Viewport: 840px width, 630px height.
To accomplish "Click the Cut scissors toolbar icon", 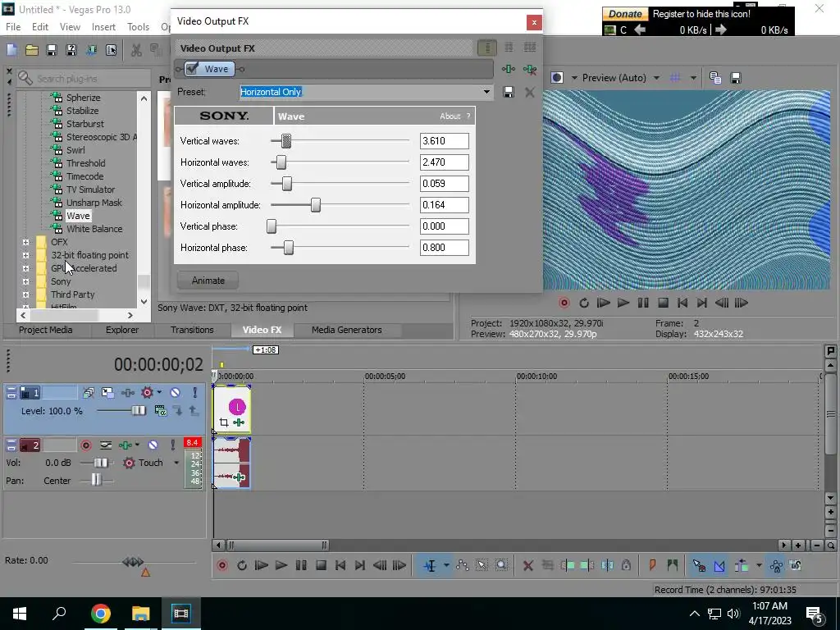I will tap(136, 50).
